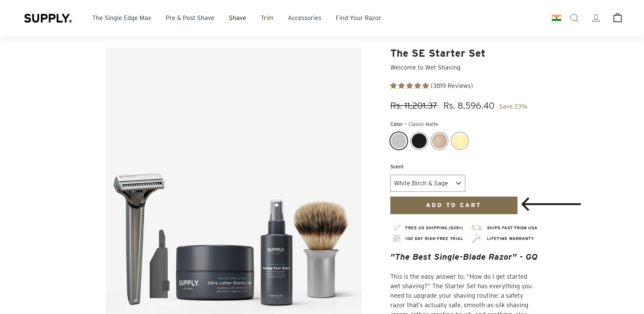Open the Shave menu
The height and width of the screenshot is (314, 644).
click(x=237, y=18)
